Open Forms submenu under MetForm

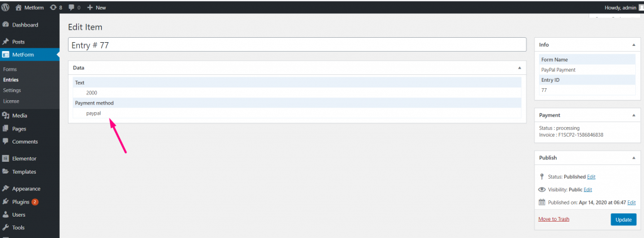click(10, 69)
